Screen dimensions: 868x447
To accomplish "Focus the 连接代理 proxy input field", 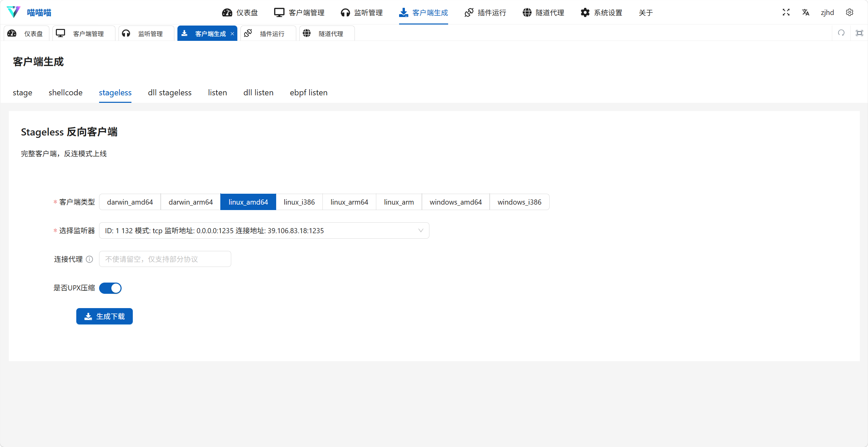I will point(165,259).
